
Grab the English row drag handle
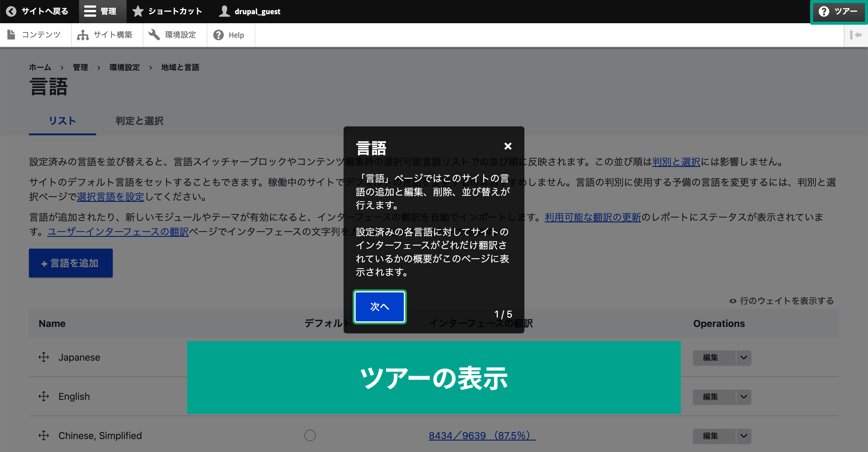44,396
